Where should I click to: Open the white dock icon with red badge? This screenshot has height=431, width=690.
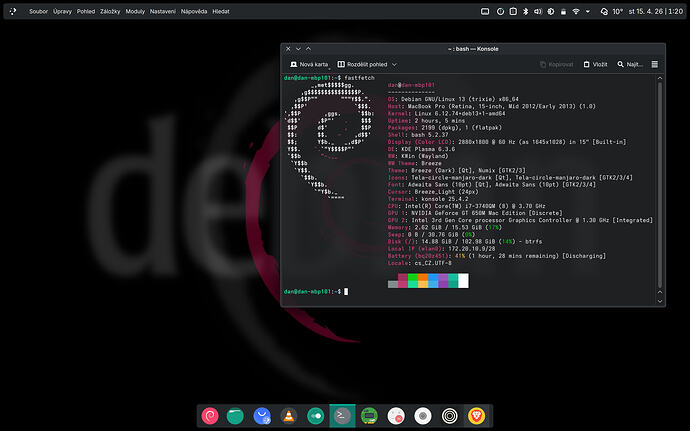click(x=396, y=416)
